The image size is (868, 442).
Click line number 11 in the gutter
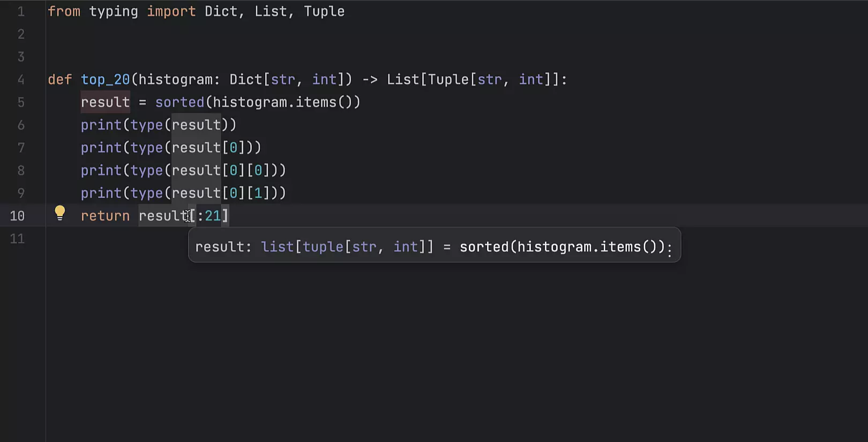[x=17, y=239]
